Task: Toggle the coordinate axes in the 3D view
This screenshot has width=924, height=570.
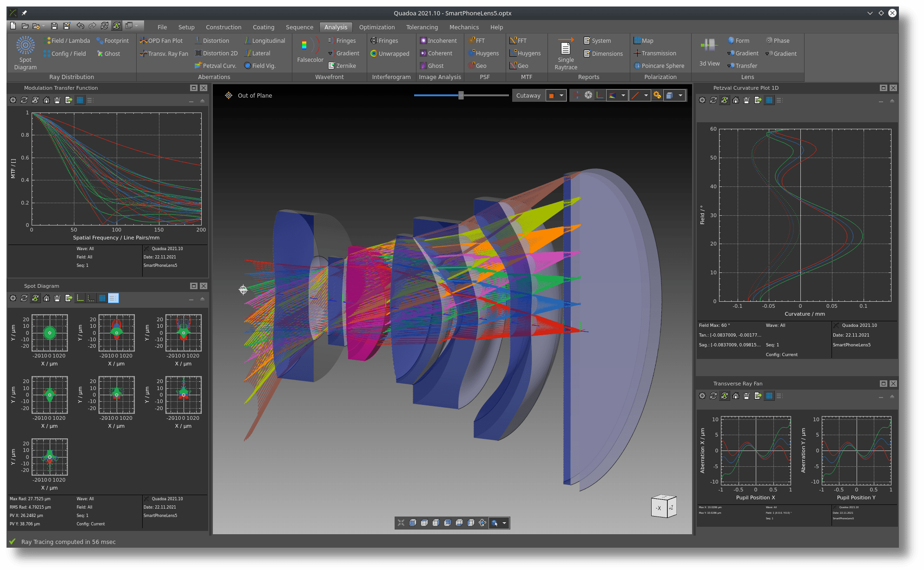Action: coord(600,95)
